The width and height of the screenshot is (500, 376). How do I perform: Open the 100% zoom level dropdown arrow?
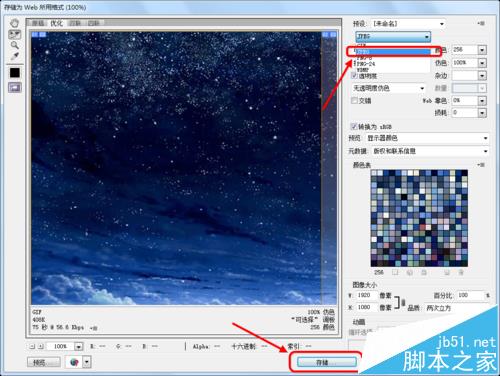pos(79,347)
